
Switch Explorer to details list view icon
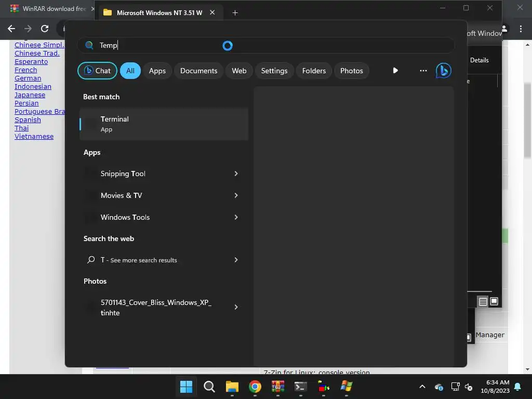[483, 301]
